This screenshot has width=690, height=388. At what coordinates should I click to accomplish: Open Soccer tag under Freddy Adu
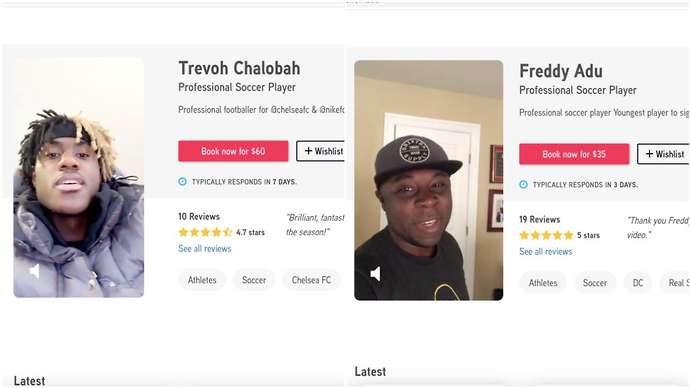(595, 283)
